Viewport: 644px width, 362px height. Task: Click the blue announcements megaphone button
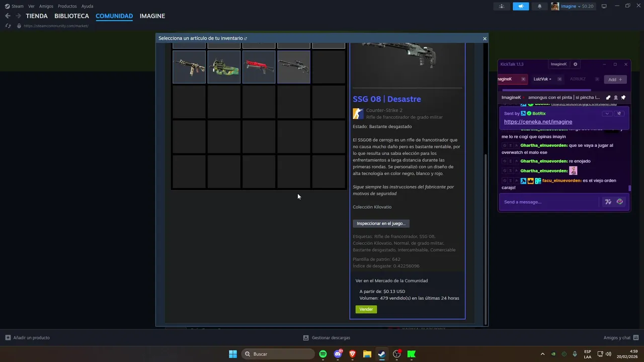pyautogui.click(x=521, y=6)
